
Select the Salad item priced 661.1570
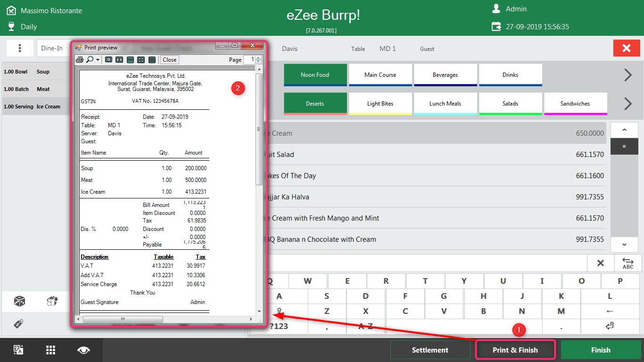tap(437, 155)
